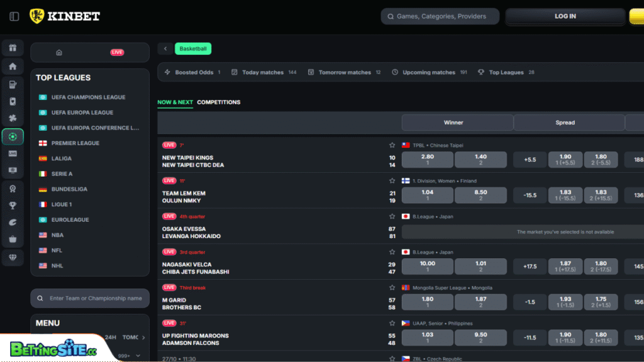Image resolution: width=644 pixels, height=362 pixels.
Task: Select the Winner market column header
Action: [457, 123]
